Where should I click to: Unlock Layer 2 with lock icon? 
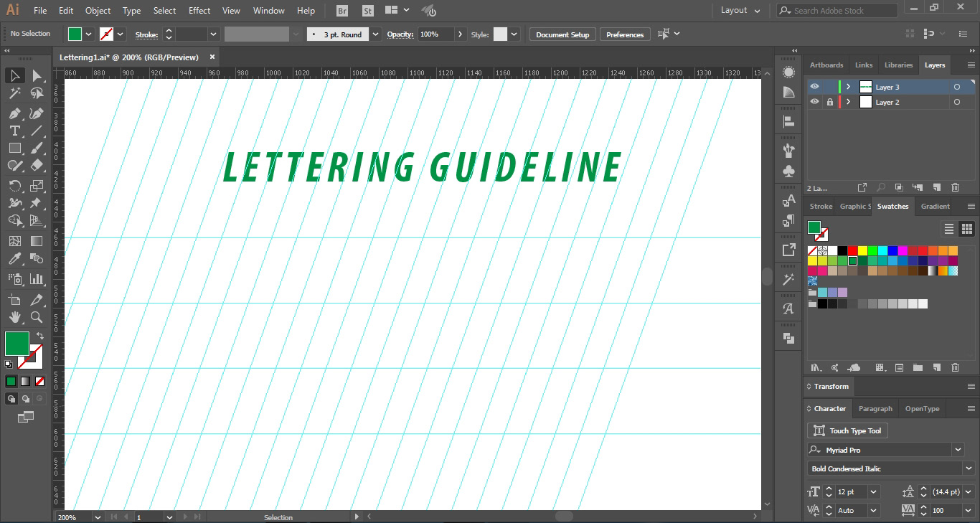tap(829, 102)
